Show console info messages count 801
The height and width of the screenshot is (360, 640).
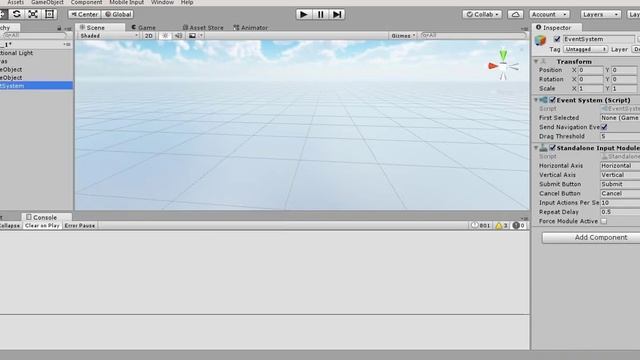[x=480, y=225]
